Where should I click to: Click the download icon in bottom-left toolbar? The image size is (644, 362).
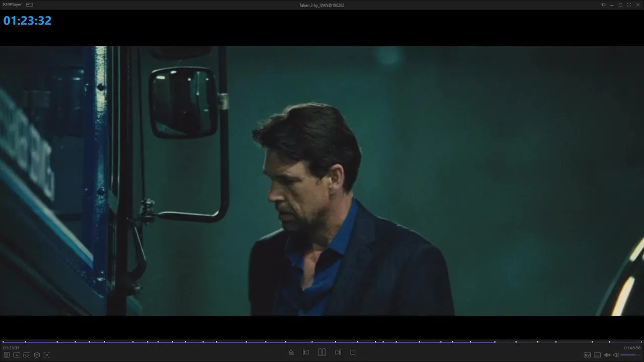click(x=17, y=355)
